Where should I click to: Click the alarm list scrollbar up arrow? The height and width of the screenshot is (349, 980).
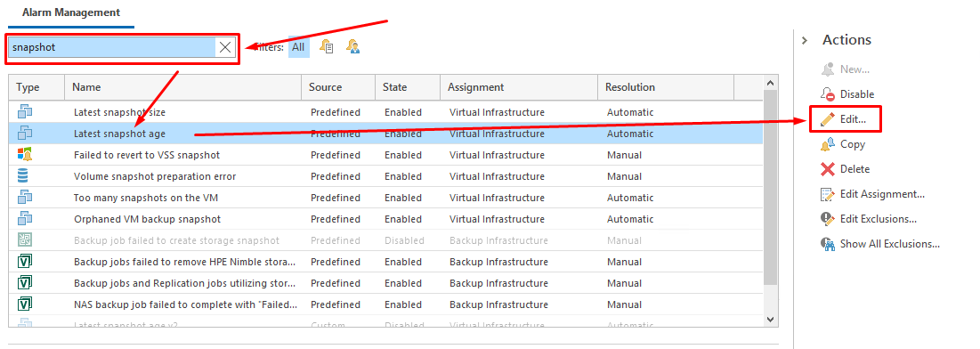pos(771,83)
